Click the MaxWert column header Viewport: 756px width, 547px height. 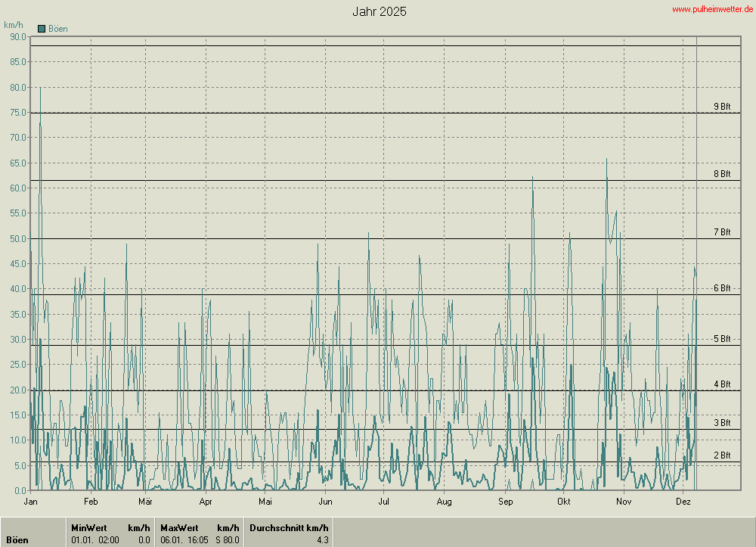pos(179,527)
